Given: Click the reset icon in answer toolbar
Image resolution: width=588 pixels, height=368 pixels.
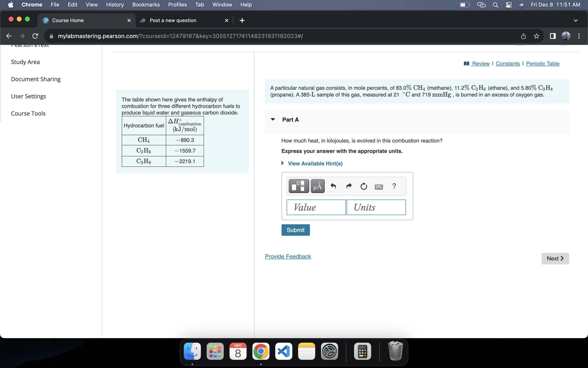Looking at the screenshot, I should tap(364, 186).
